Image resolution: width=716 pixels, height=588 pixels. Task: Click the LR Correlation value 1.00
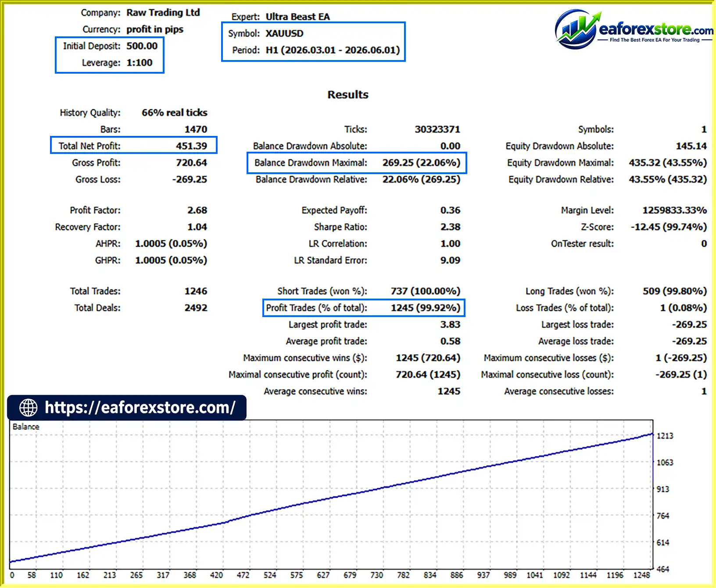[451, 244]
